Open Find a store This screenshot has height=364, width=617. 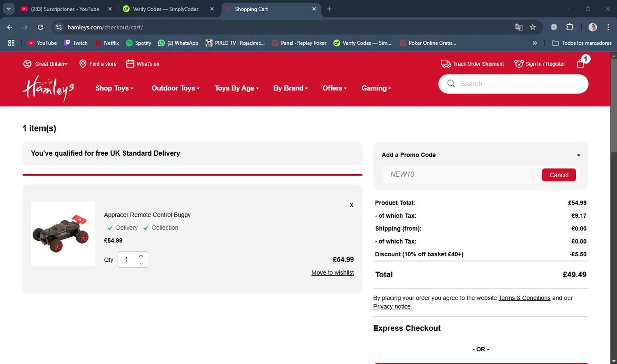click(x=98, y=64)
